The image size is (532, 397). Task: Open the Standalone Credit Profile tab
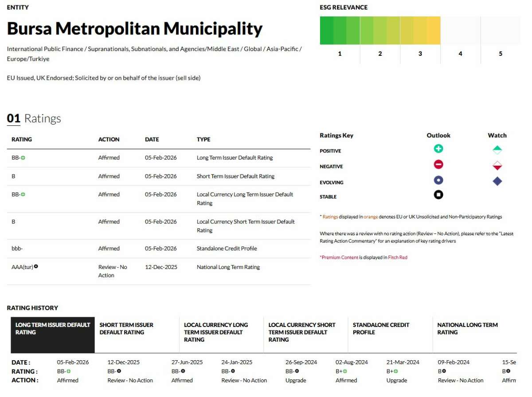(x=381, y=328)
